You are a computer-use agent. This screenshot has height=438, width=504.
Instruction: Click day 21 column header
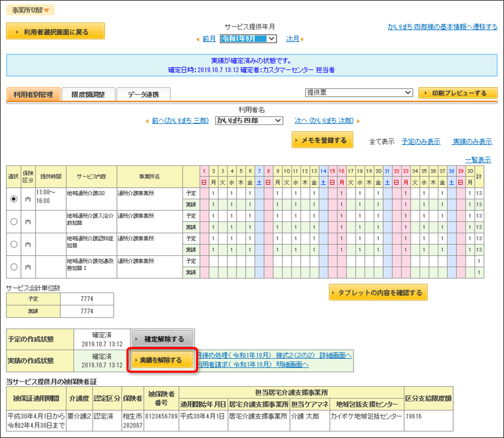388,171
